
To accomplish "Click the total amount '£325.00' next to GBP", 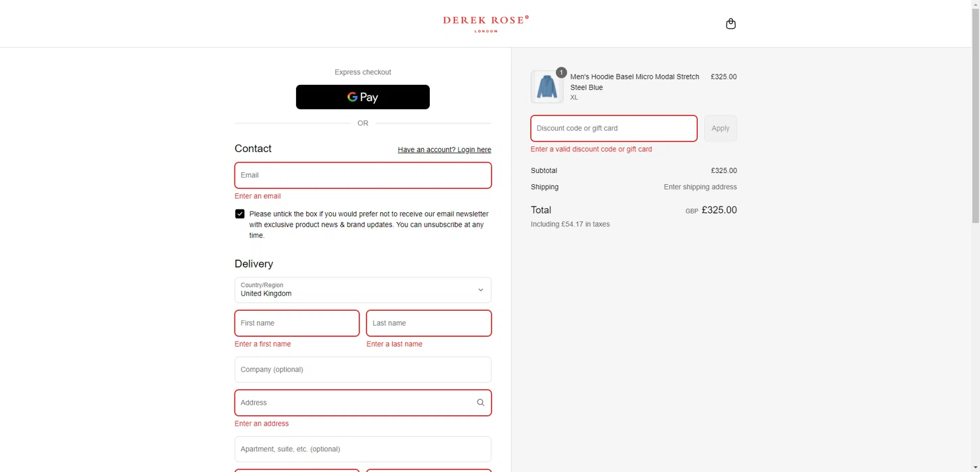I will coord(719,210).
